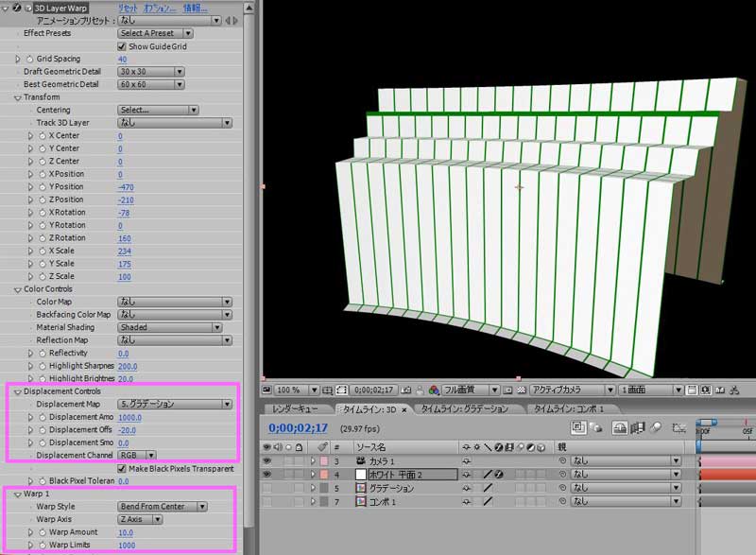Click the Displacement Amount stopwatch icon
Viewport: 756px width, 555px height.
click(42, 417)
